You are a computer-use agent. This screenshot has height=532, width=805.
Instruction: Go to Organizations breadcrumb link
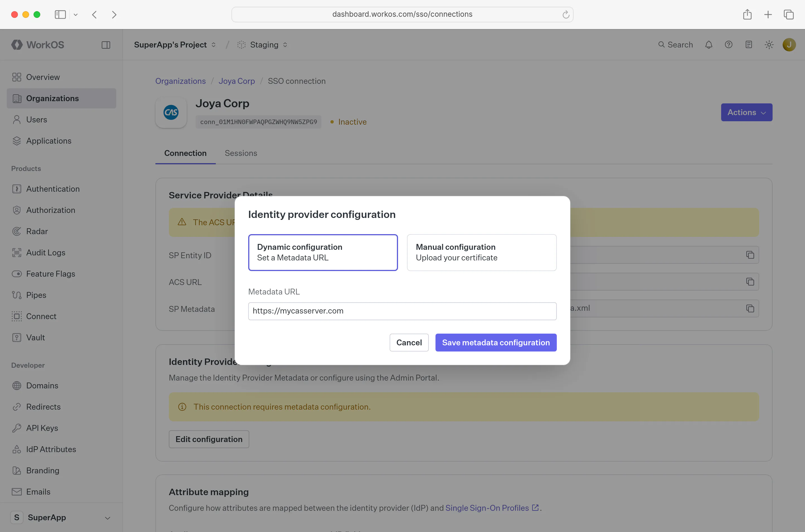tap(181, 81)
